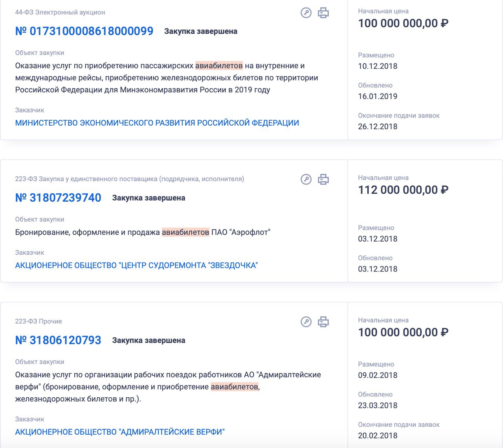Open purchase № 31806120793

click(x=58, y=340)
